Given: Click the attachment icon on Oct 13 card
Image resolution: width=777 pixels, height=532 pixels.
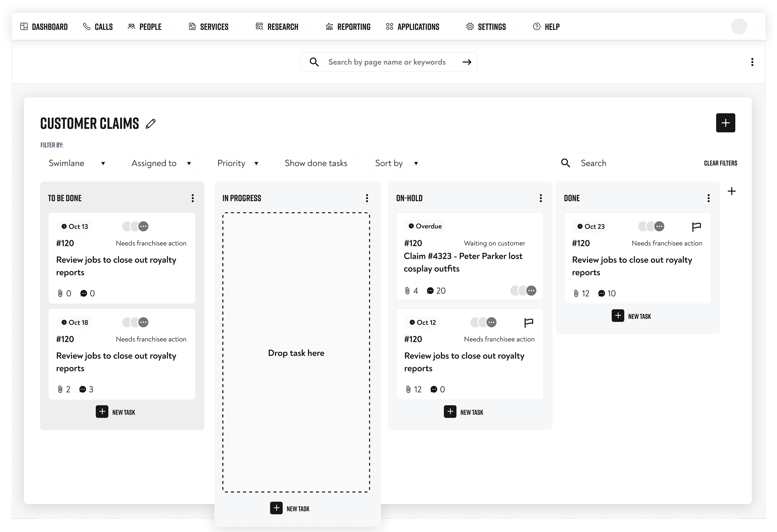Looking at the screenshot, I should click(60, 294).
